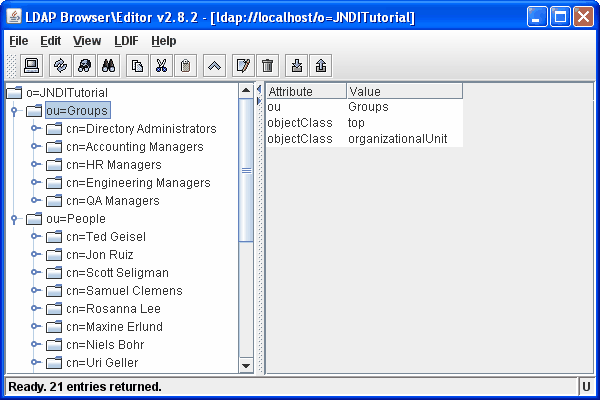
Task: Click the Copy entry toolbar icon
Action: [x=137, y=66]
